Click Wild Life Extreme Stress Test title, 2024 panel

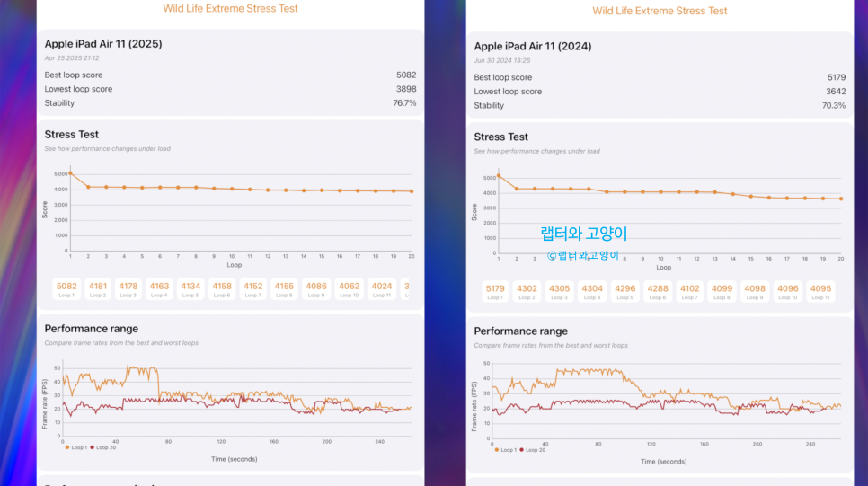660,11
